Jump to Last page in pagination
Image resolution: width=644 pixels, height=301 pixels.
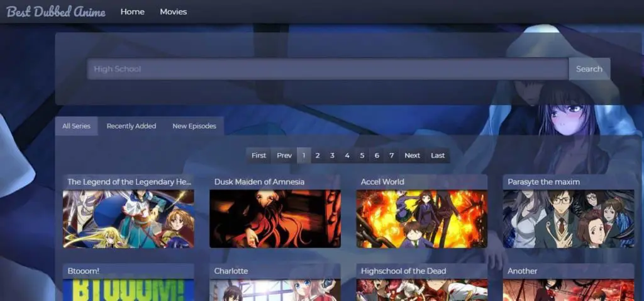coord(438,156)
